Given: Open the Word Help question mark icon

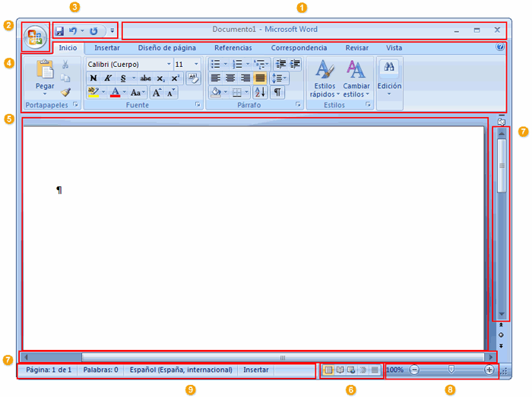Looking at the screenshot, I should 499,47.
